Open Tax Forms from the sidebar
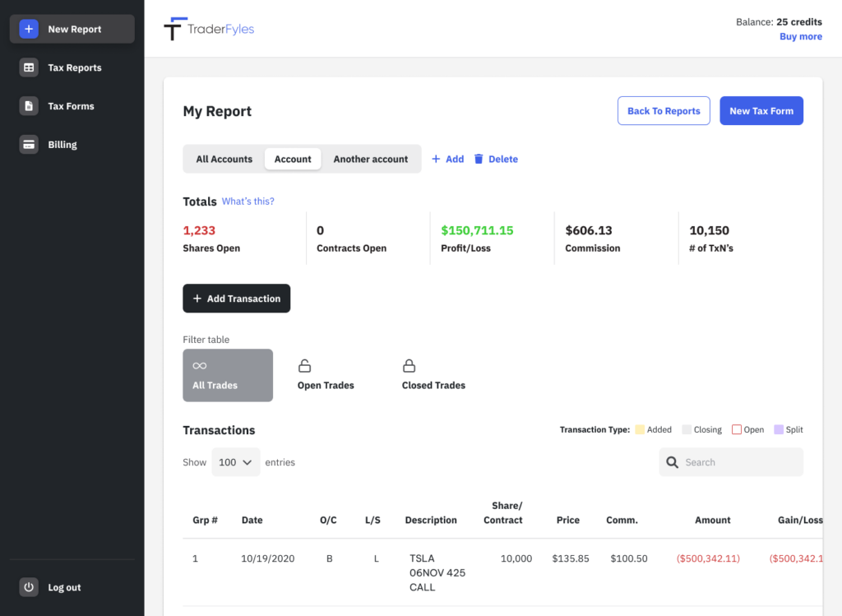842x616 pixels. click(29, 106)
